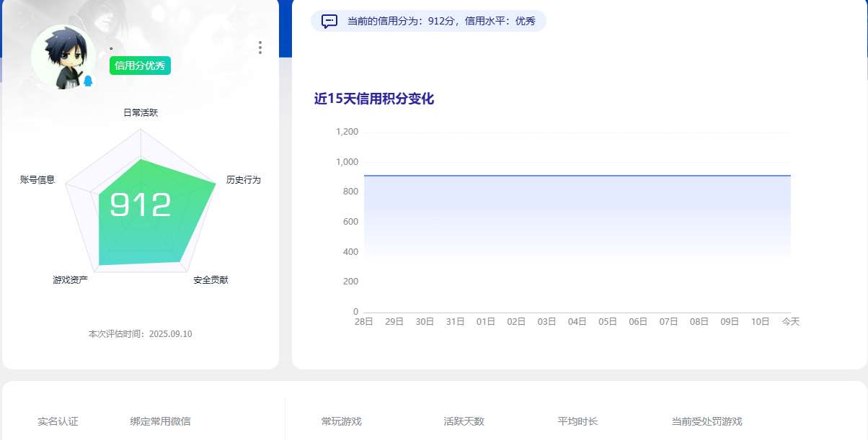Open the 实名认证 section
Image resolution: width=868 pixels, height=440 pixels.
coord(58,421)
